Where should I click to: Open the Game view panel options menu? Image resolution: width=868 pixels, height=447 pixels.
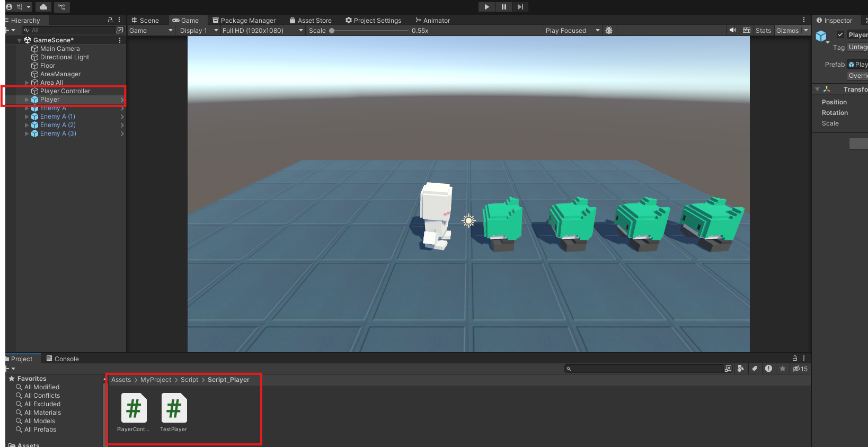pos(804,20)
